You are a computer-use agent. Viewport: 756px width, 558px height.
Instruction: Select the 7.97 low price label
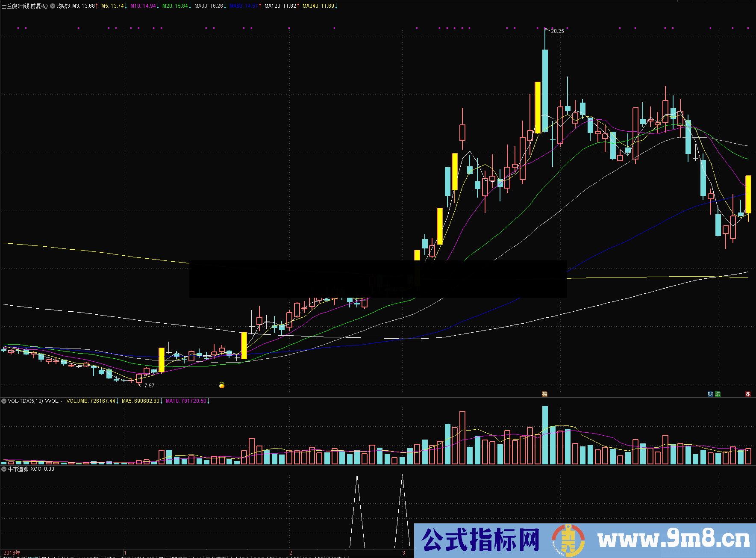(149, 386)
